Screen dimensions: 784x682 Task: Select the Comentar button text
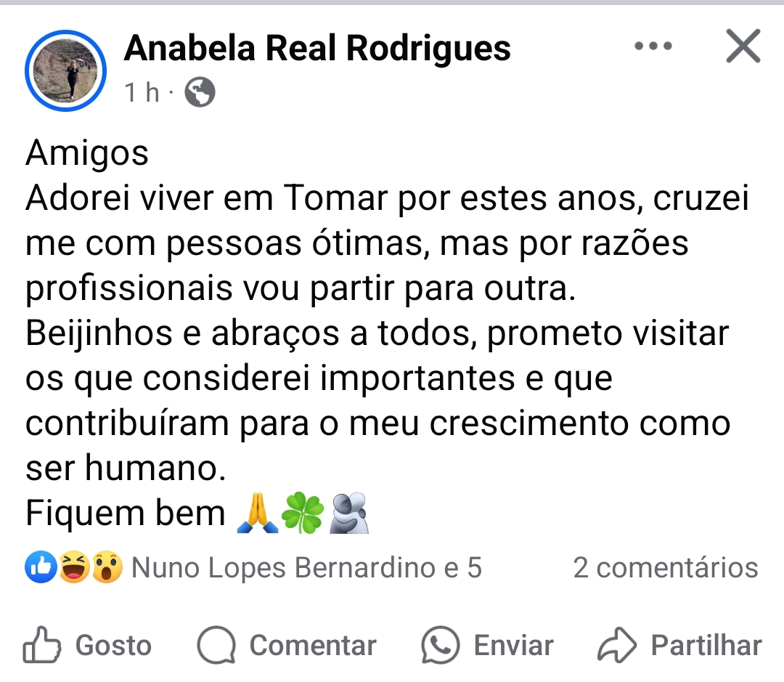click(313, 646)
